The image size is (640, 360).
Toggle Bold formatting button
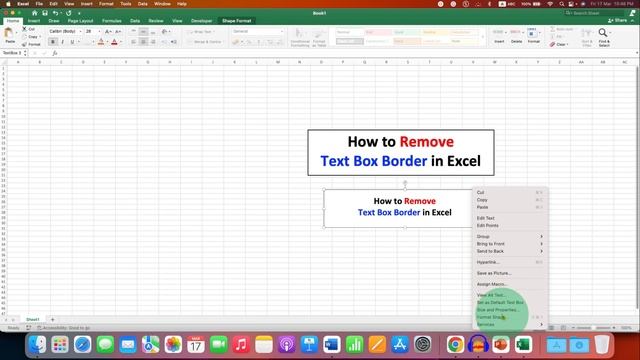tap(53, 42)
